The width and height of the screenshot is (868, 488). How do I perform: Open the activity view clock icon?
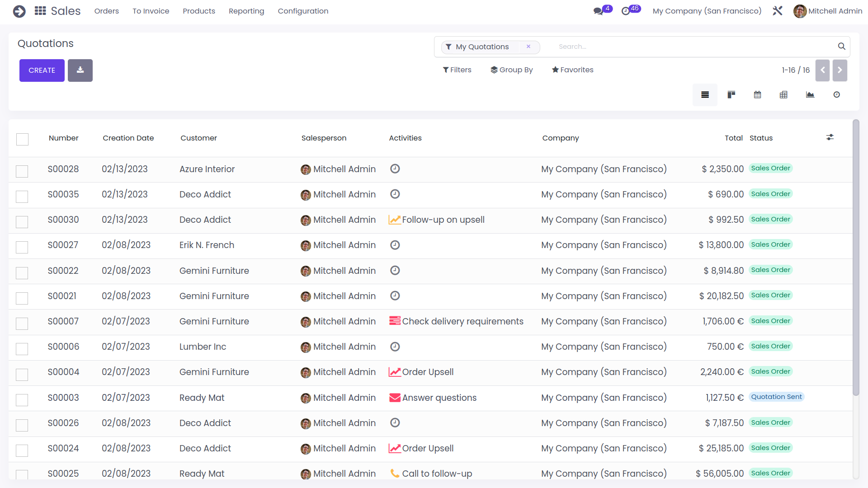836,95
